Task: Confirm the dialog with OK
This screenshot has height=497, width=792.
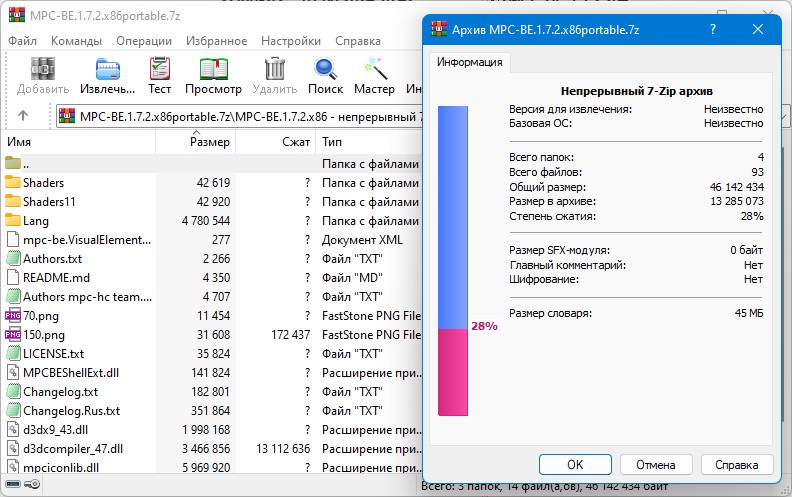Action: point(575,465)
